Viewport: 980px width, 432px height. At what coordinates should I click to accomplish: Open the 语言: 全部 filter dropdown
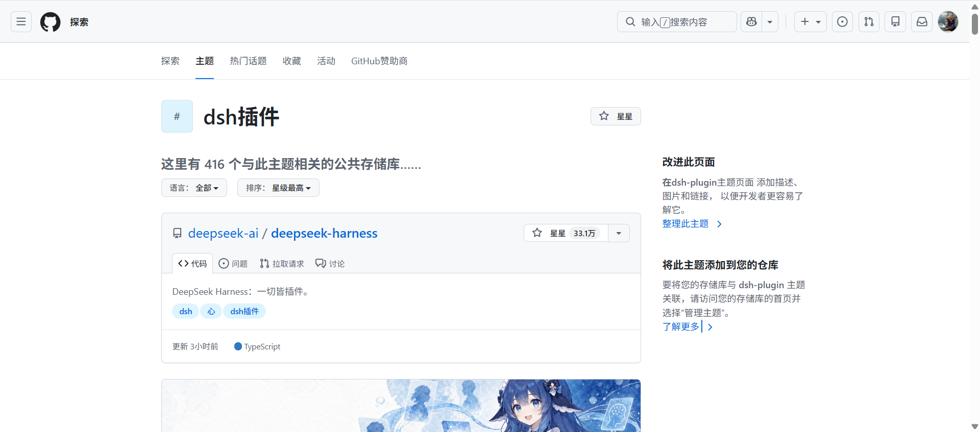click(x=194, y=188)
